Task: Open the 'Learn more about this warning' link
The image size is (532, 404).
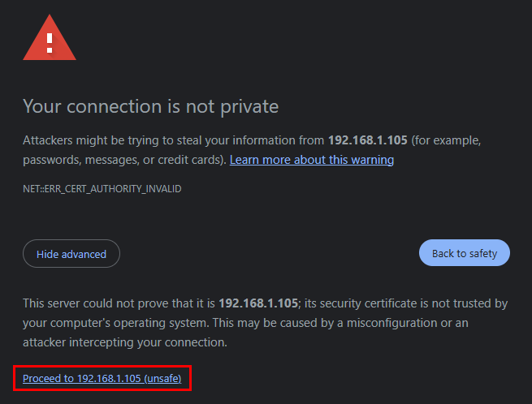Action: tap(311, 160)
